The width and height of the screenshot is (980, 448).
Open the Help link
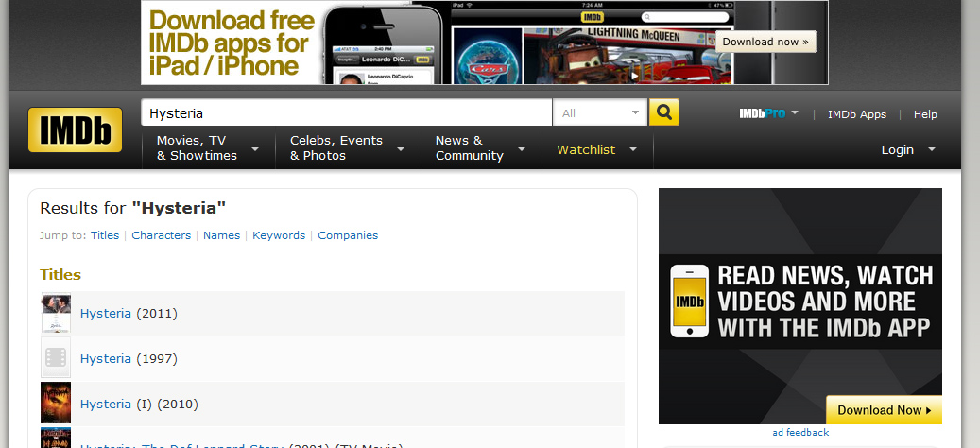point(925,114)
